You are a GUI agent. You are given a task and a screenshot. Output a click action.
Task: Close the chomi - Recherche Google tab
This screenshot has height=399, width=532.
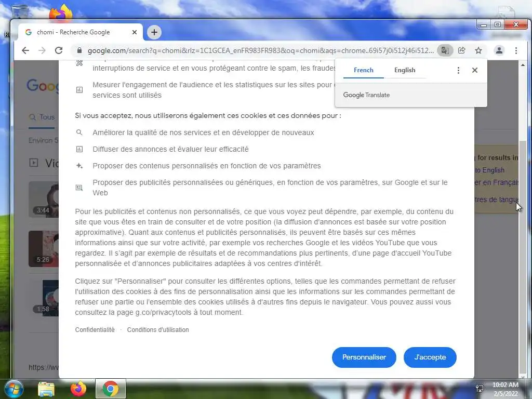pos(135,32)
